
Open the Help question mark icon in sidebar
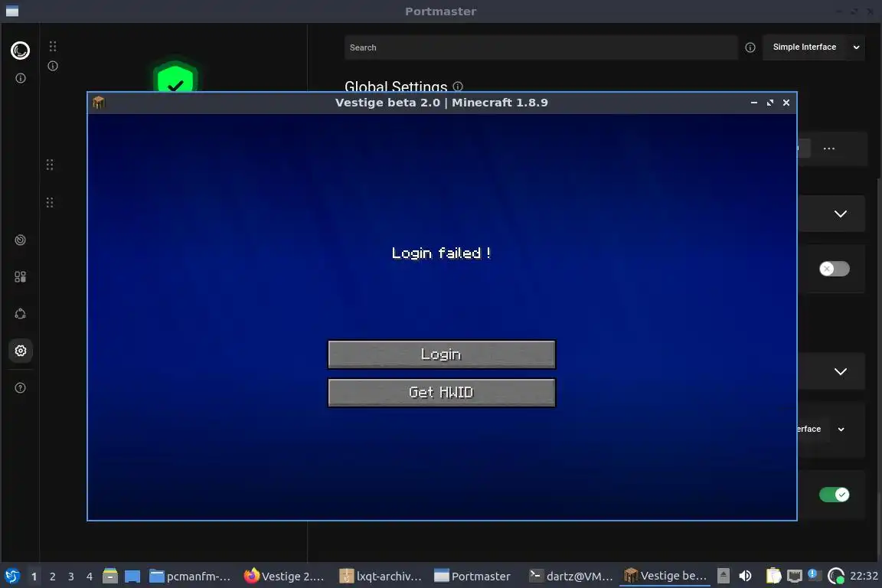20,387
